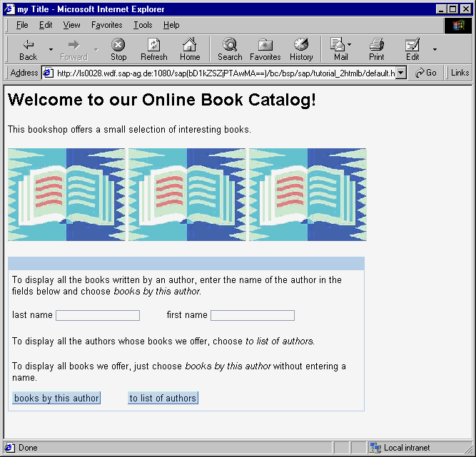Open the Favorites toolbar icon
Image resolution: width=476 pixels, height=457 pixels.
265,45
